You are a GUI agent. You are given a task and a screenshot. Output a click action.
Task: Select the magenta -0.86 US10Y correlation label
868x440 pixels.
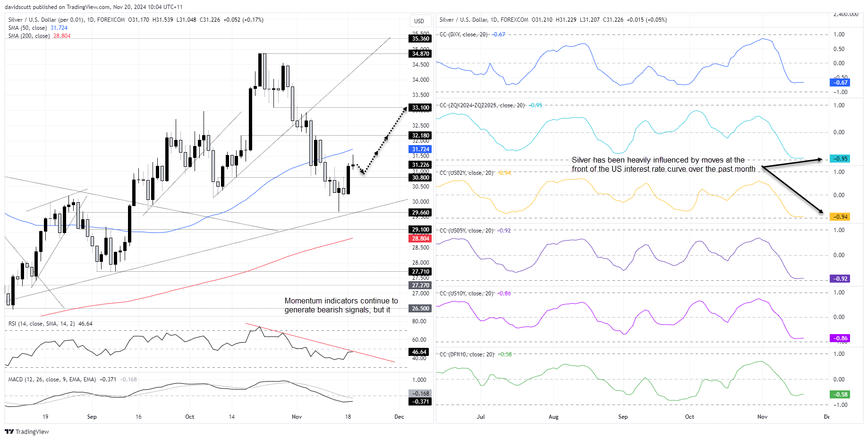[x=840, y=338]
